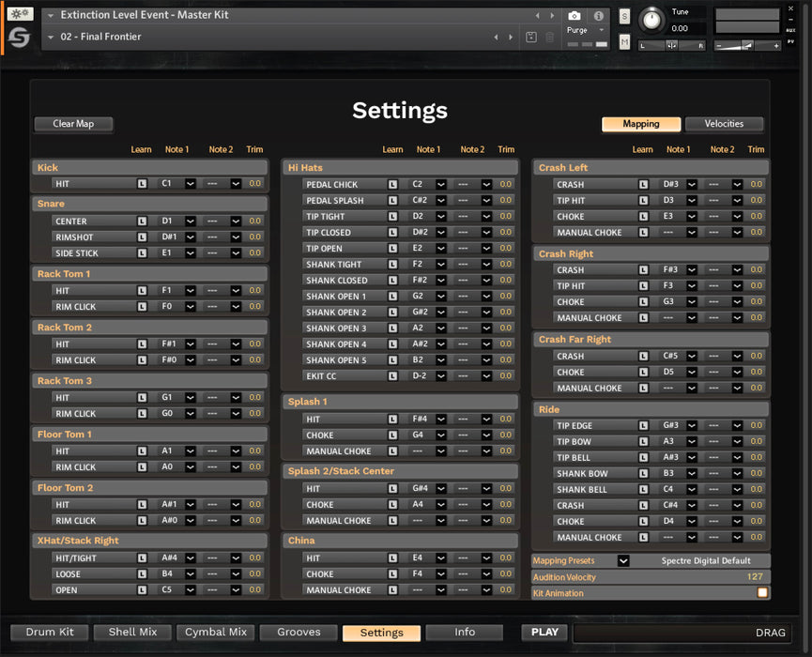812x657 pixels.
Task: Open the instrument info icon
Action: (601, 16)
